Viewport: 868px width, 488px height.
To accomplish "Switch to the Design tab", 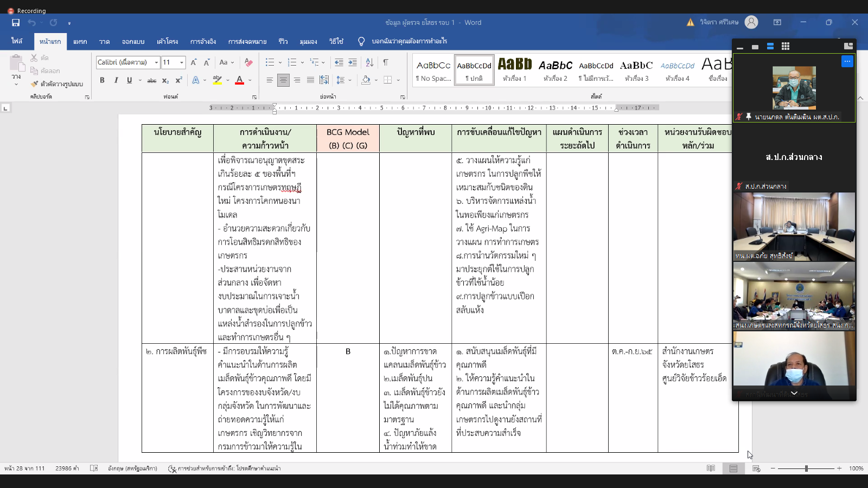I will tap(133, 41).
